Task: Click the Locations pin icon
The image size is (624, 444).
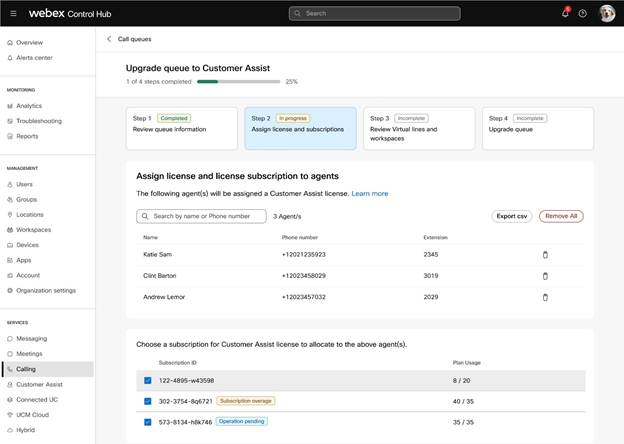Action: point(10,214)
